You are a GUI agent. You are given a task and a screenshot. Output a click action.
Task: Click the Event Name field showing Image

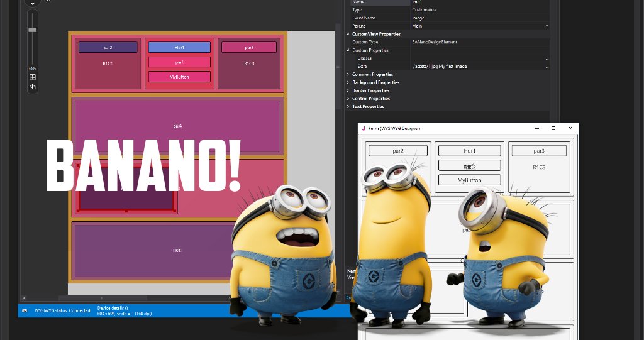pyautogui.click(x=478, y=18)
